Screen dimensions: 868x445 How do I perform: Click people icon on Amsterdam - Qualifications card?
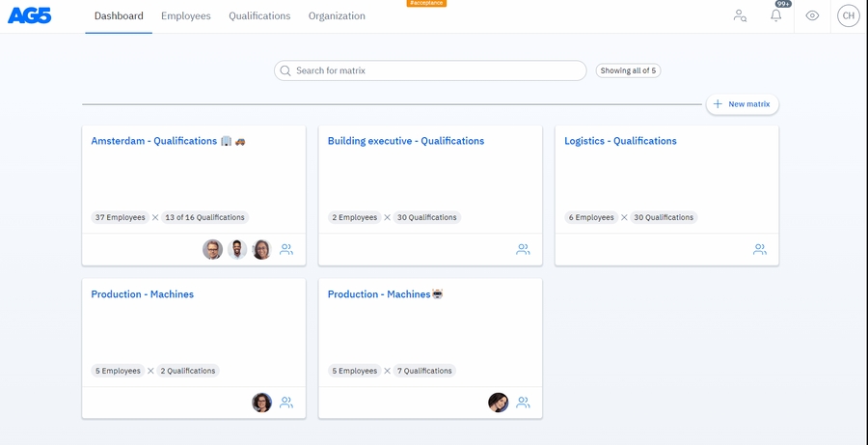(x=286, y=249)
